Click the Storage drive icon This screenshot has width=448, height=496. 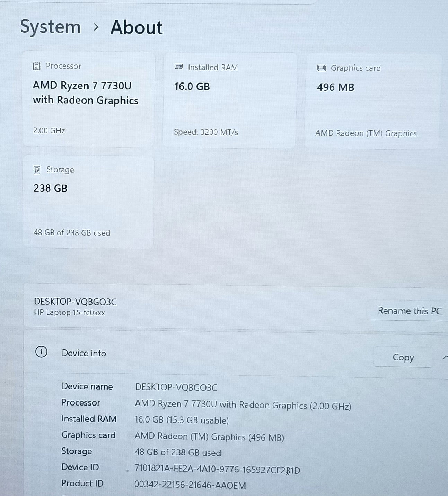[x=37, y=170]
